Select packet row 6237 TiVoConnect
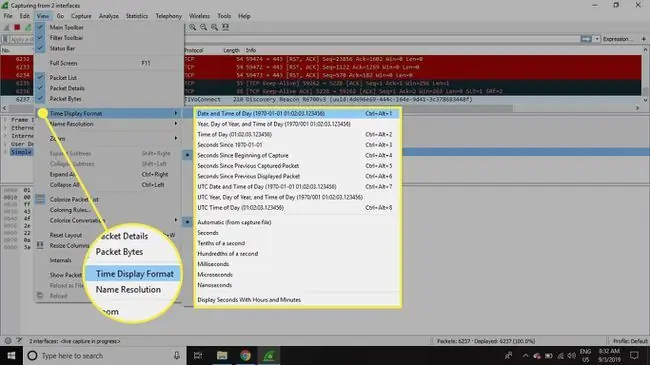Screen dimensions: 650x365 click(320, 100)
